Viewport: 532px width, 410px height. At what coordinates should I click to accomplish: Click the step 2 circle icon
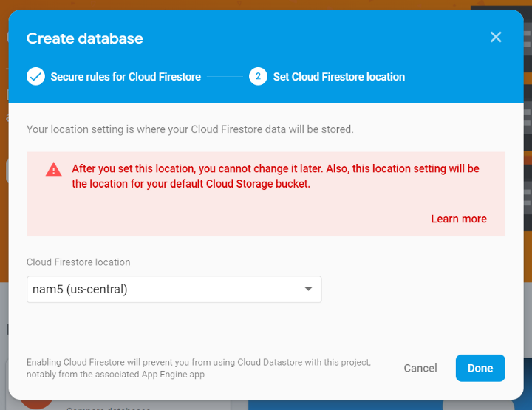258,77
